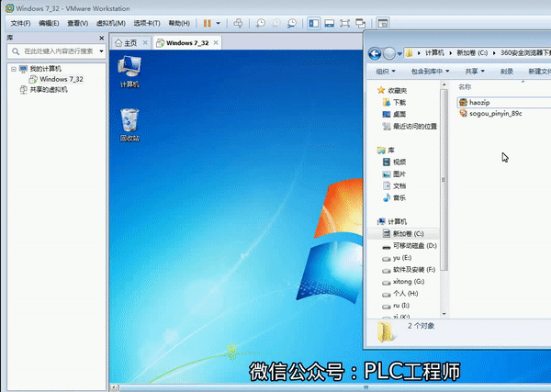This screenshot has height=392, width=551.
Task: Open 桌面 in the navigation pane
Action: tap(399, 114)
